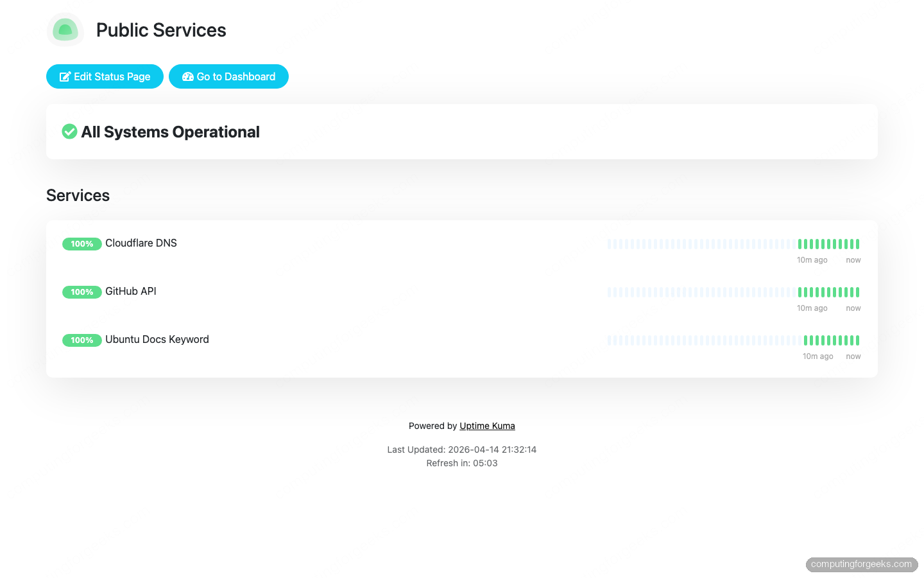This screenshot has width=924, height=578.
Task: Toggle the newest status tick on GitHub API row
Action: 857,292
